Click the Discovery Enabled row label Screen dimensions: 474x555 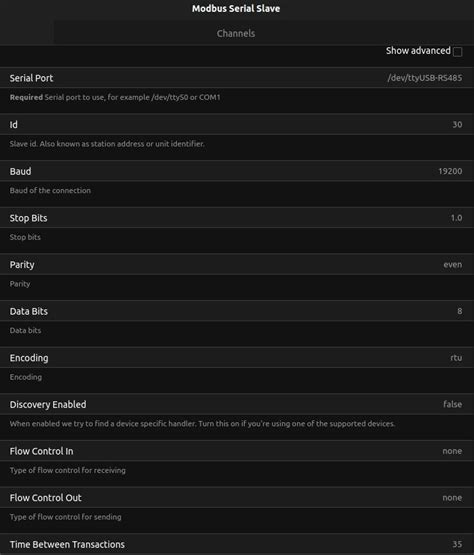click(48, 405)
